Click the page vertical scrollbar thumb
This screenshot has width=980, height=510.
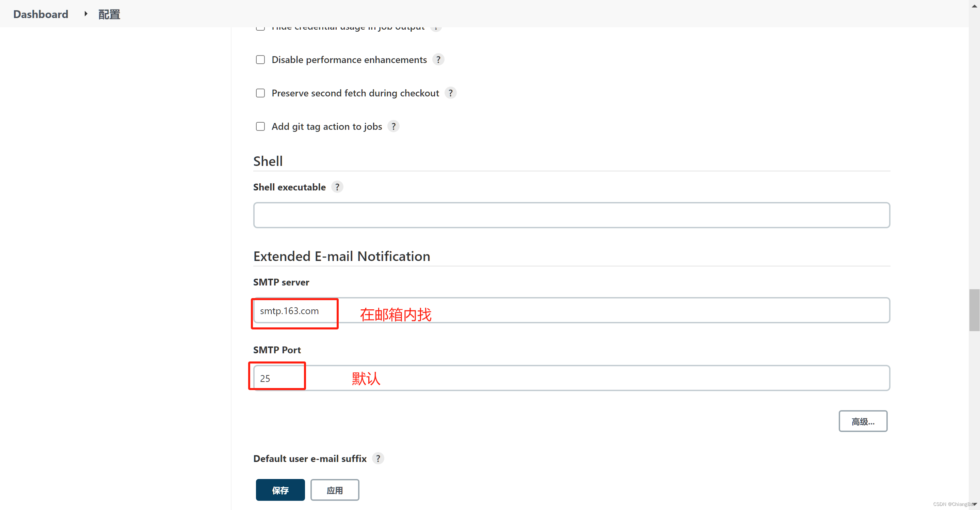(974, 310)
